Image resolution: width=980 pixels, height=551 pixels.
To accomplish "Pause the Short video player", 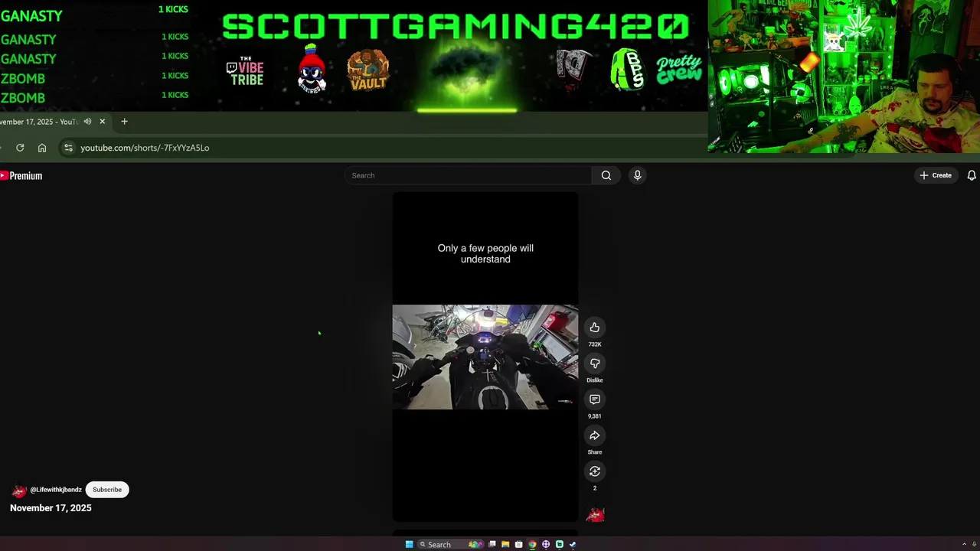I will [485, 357].
